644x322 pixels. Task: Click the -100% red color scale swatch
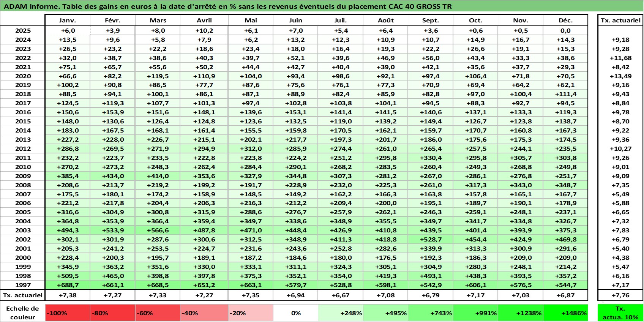[x=68, y=313]
